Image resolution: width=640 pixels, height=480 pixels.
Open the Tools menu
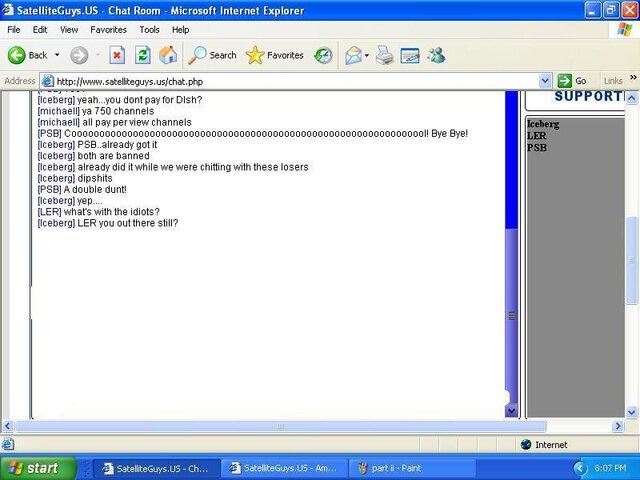pyautogui.click(x=149, y=30)
